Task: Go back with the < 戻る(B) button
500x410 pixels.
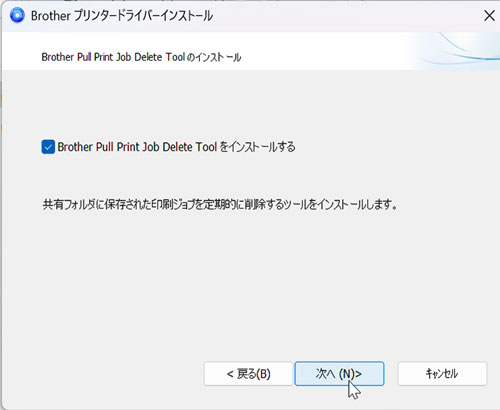Action: click(248, 374)
